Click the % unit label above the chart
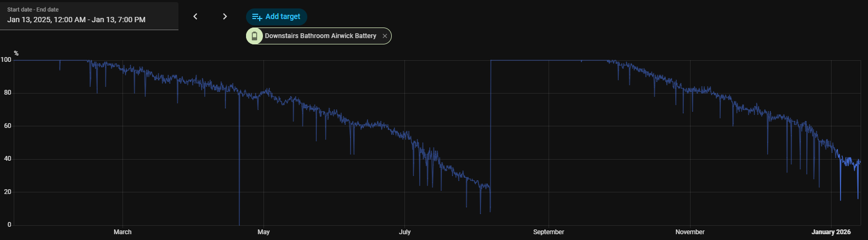868x240 pixels. point(16,53)
